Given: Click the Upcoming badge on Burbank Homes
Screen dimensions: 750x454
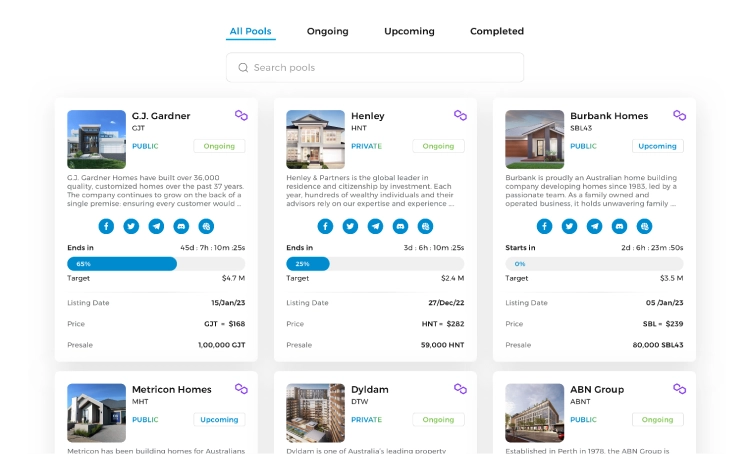Looking at the screenshot, I should [657, 146].
